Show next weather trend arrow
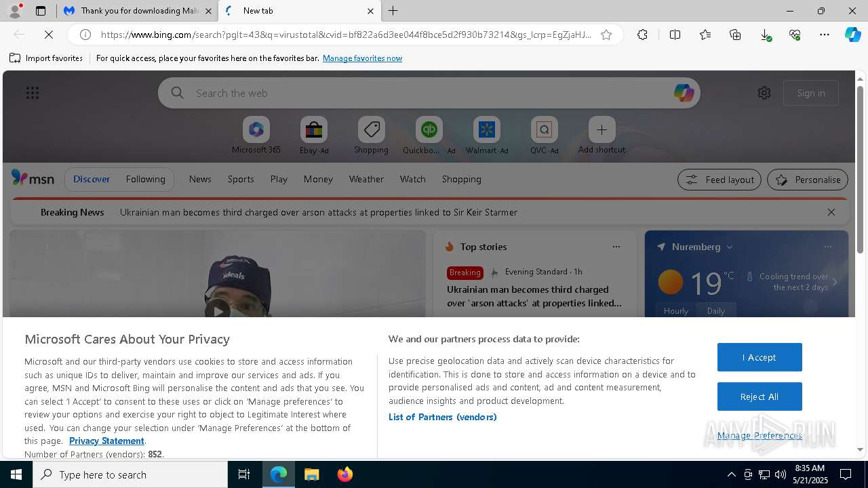The width and height of the screenshot is (868, 488). tap(835, 282)
